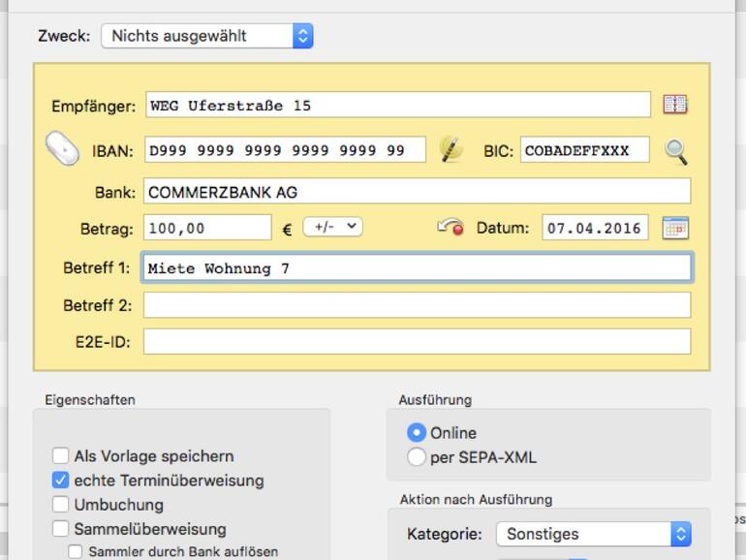
Task: Click the BIC field with COBADEFFXXX
Action: pyautogui.click(x=585, y=149)
